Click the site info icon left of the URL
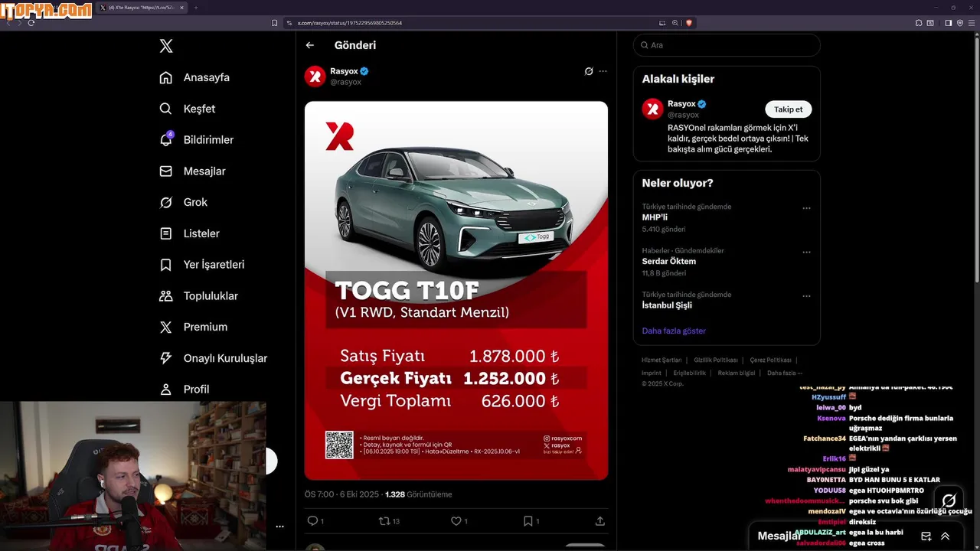This screenshot has height=551, width=980. (x=289, y=23)
